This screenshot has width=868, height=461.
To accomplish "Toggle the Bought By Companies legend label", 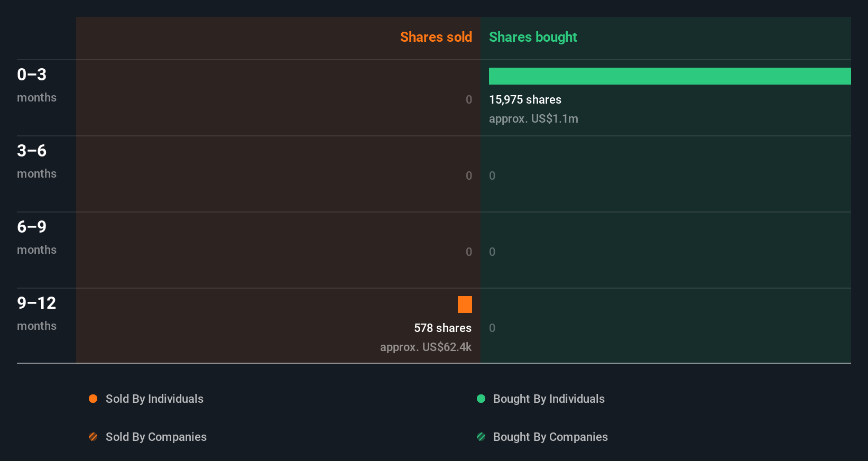I will [550, 437].
